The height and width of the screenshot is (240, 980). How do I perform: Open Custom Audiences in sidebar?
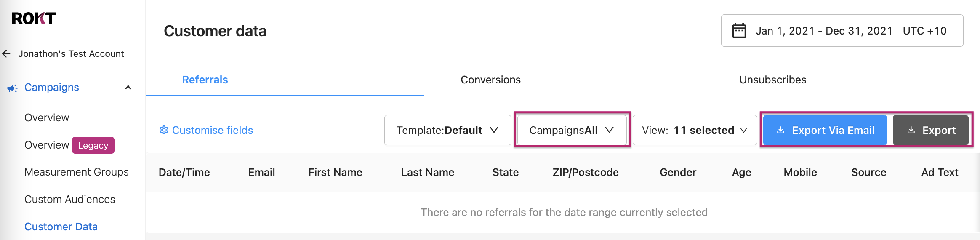point(70,199)
